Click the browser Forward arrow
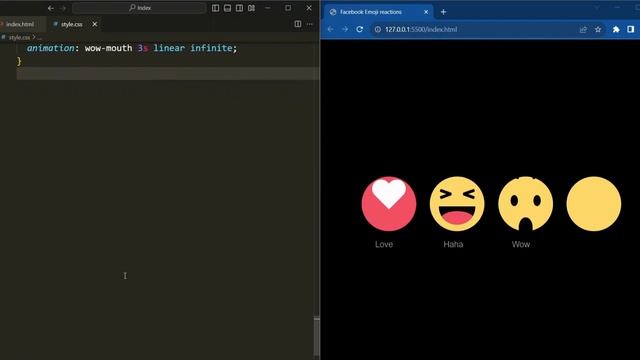 [345, 29]
